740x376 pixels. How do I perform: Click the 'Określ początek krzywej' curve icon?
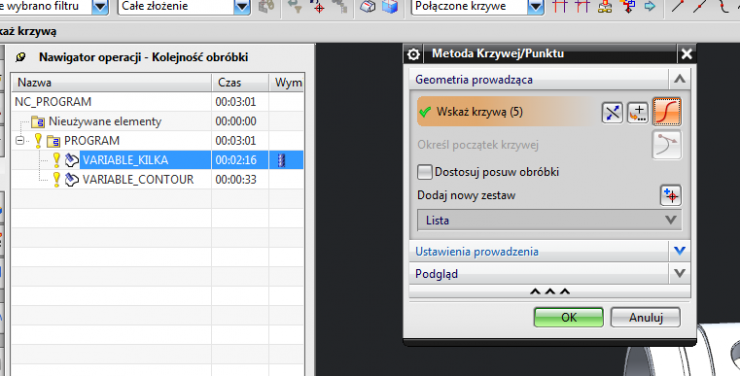point(666,144)
